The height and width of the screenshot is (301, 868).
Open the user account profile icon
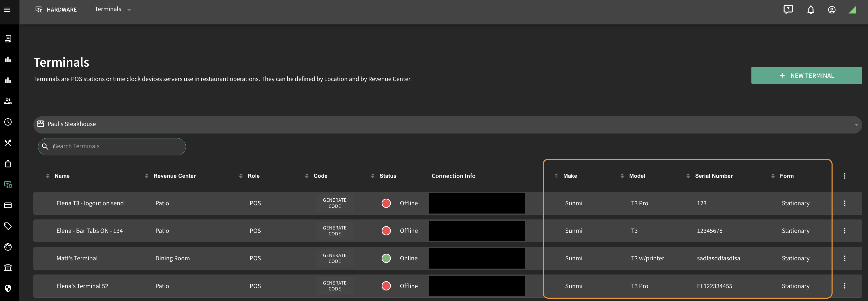(x=832, y=10)
